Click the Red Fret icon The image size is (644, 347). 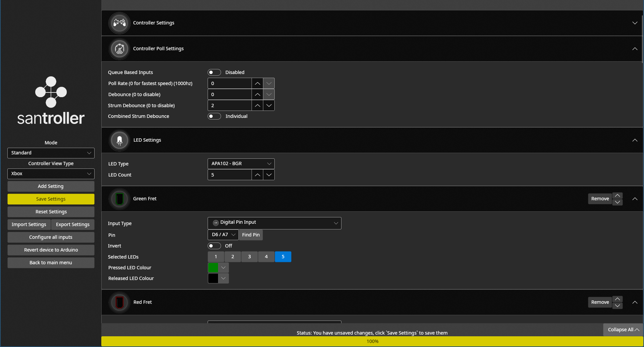119,302
